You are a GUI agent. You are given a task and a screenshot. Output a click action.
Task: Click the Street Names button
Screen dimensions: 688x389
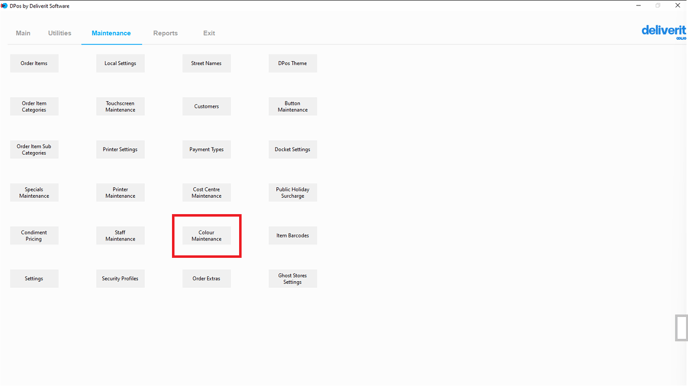[x=207, y=63]
